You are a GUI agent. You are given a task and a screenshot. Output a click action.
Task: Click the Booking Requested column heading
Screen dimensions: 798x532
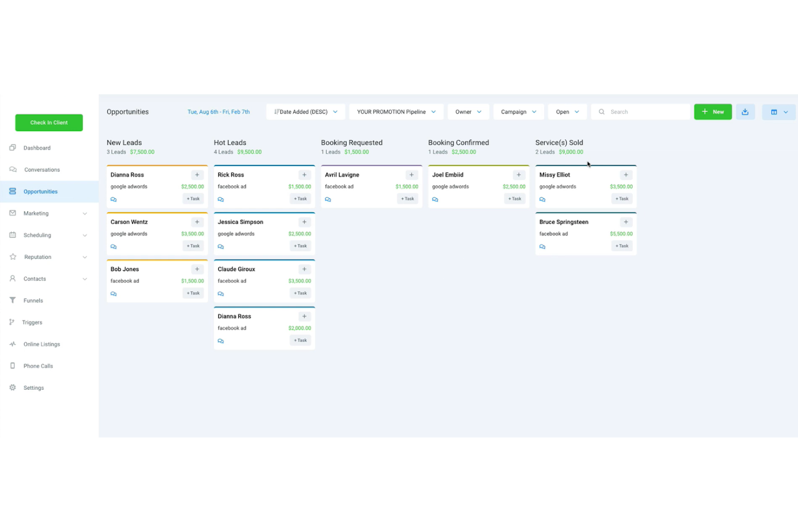pyautogui.click(x=352, y=143)
